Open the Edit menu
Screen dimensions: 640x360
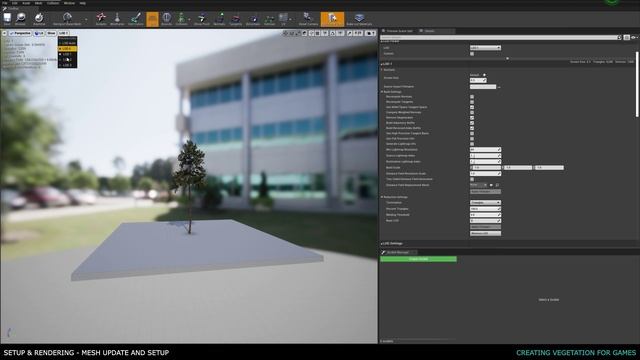pyautogui.click(x=15, y=3)
